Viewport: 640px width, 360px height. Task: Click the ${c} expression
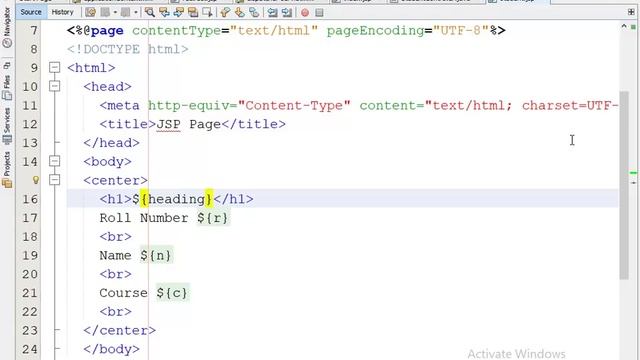point(172,293)
